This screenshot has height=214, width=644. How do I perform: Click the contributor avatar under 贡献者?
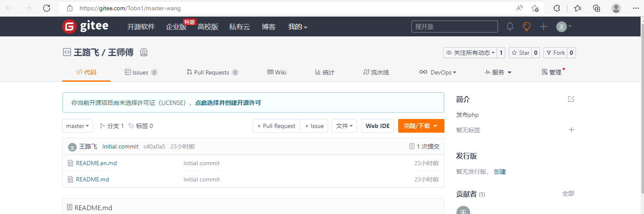[x=463, y=210]
